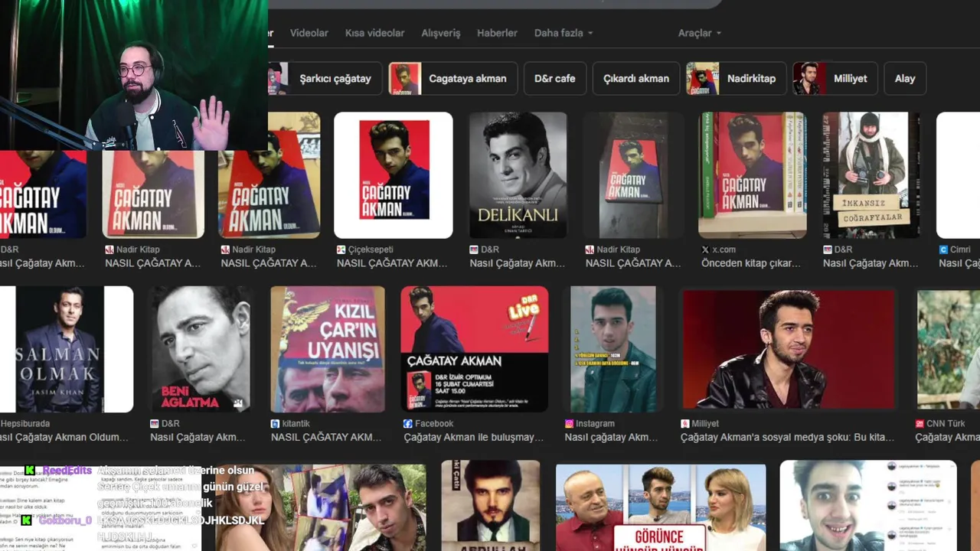Click the streamer webcam overlay
Viewport: 980px width, 551px height.
pos(134,75)
